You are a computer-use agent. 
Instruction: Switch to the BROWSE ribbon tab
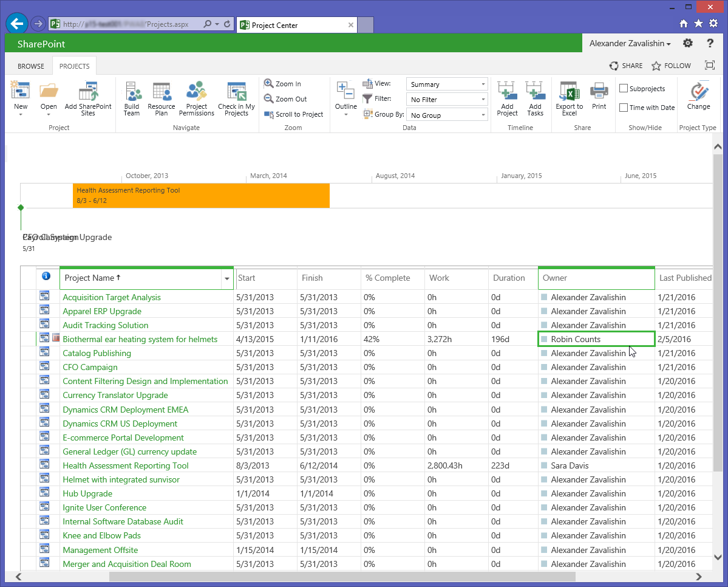[31, 66]
